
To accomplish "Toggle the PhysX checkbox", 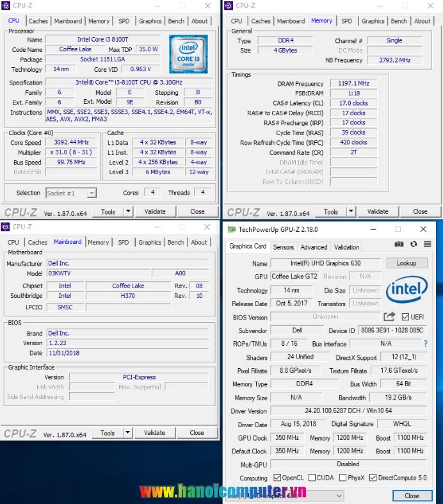I will pyautogui.click(x=342, y=478).
